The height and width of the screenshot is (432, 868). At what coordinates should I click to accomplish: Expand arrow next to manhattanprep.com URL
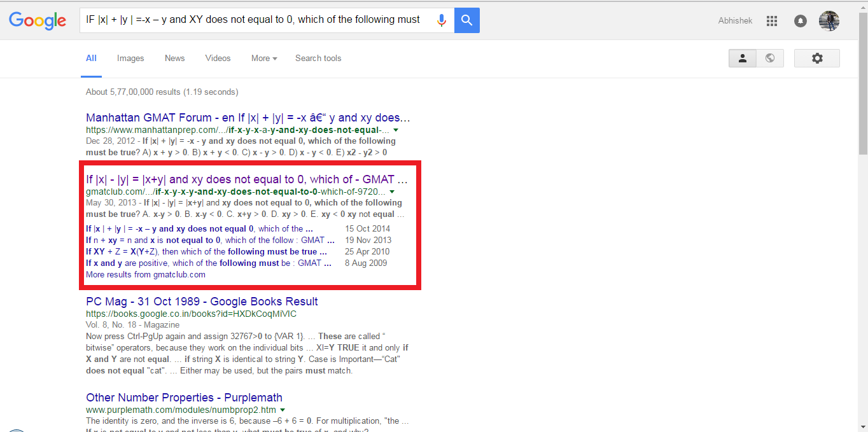(396, 130)
